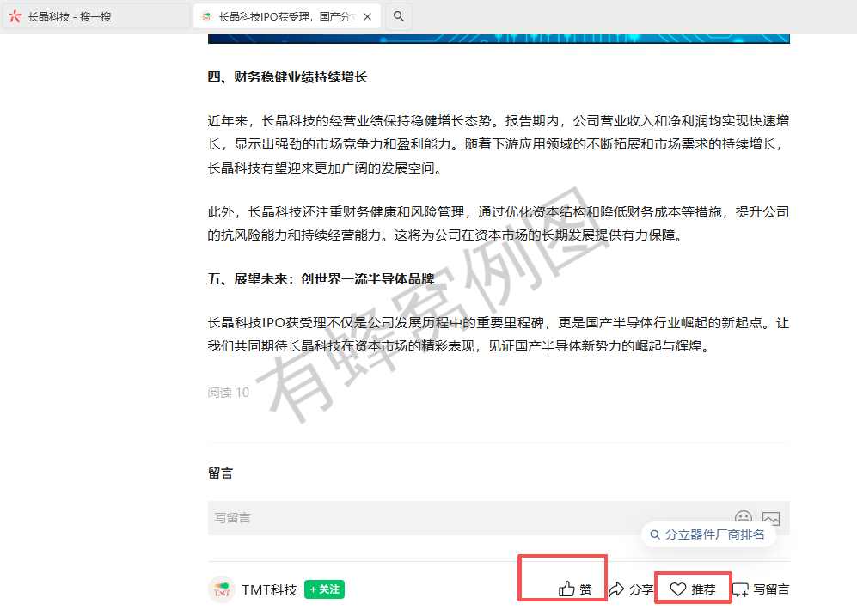The width and height of the screenshot is (857, 616).
Task: Click the 写留言 comment bubble icon
Action: pos(741,589)
